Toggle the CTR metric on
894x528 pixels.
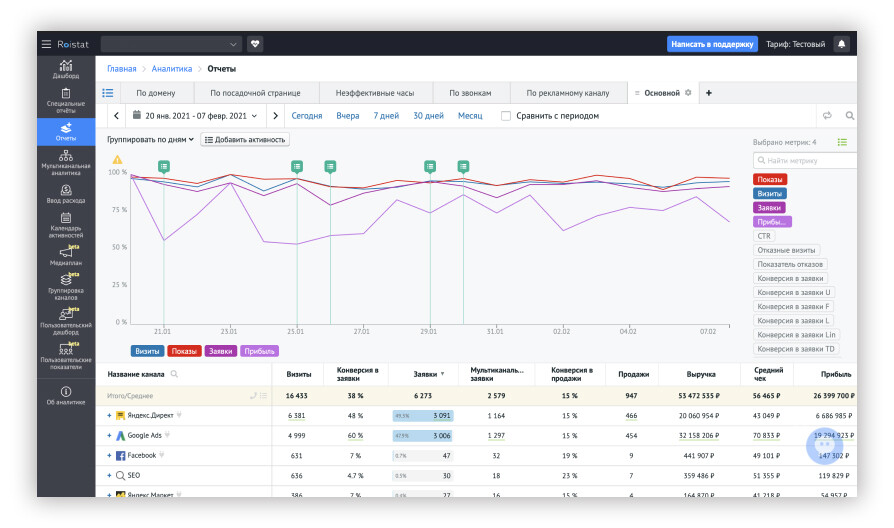(765, 236)
